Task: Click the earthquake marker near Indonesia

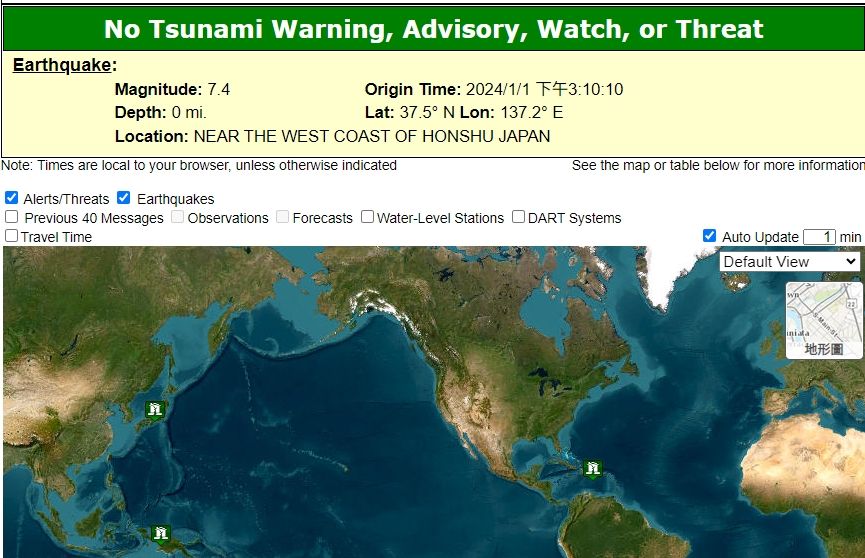Action: pyautogui.click(x=161, y=534)
